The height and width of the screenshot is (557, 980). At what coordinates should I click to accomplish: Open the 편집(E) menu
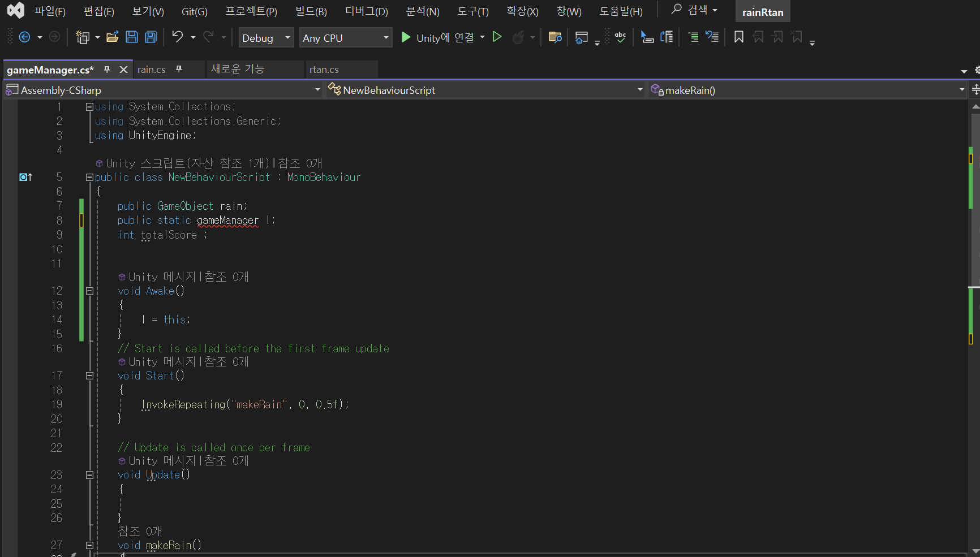click(x=99, y=11)
